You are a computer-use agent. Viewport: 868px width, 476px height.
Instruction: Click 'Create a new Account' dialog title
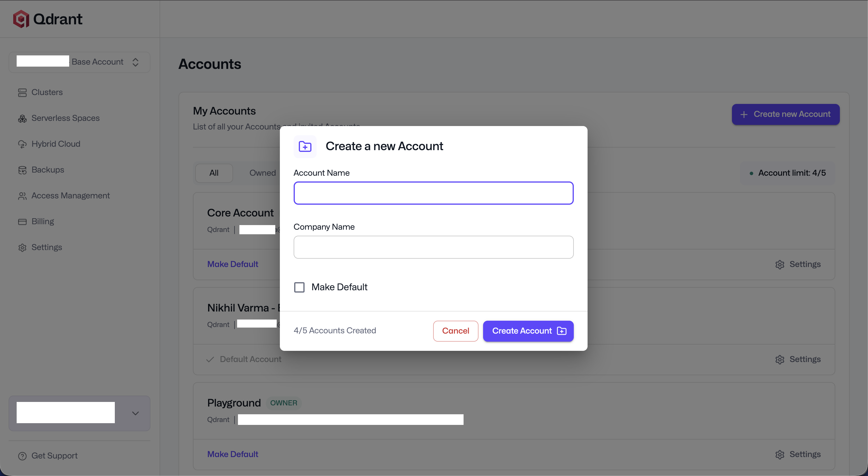(x=384, y=147)
